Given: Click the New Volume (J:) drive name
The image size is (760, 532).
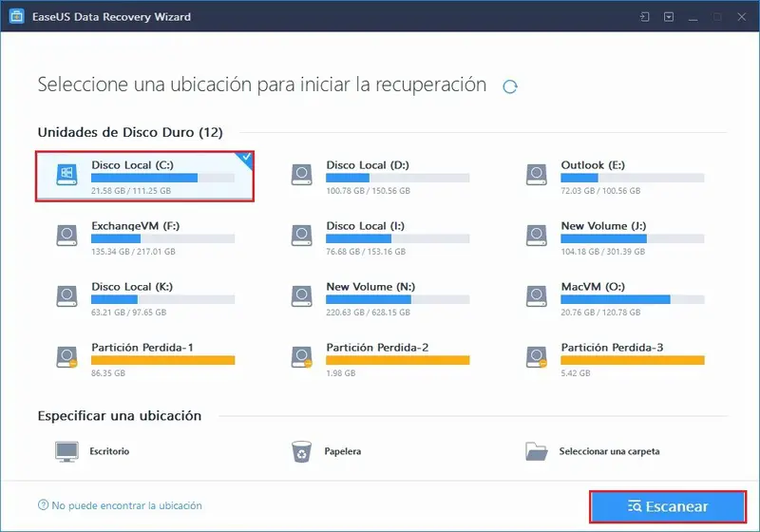Looking at the screenshot, I should tap(603, 226).
